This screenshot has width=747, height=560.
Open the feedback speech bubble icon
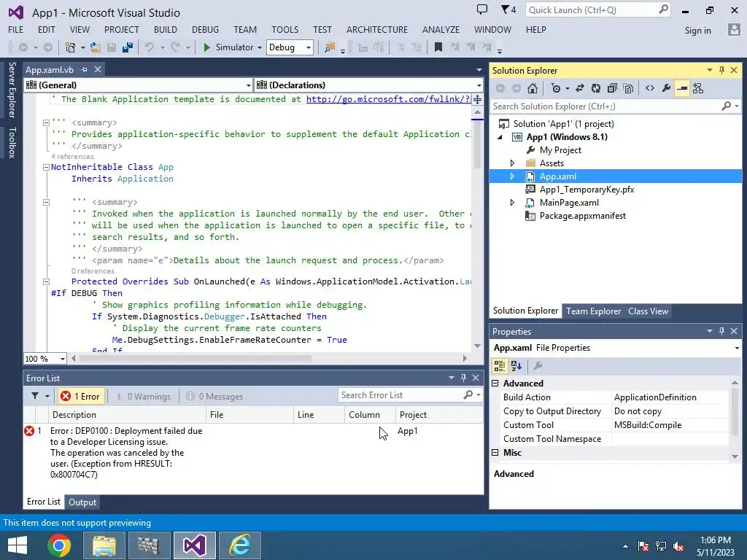[x=482, y=9]
